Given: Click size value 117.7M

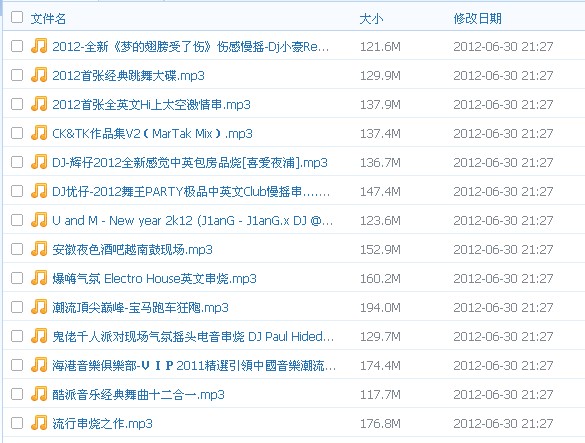Looking at the screenshot, I should [380, 394].
